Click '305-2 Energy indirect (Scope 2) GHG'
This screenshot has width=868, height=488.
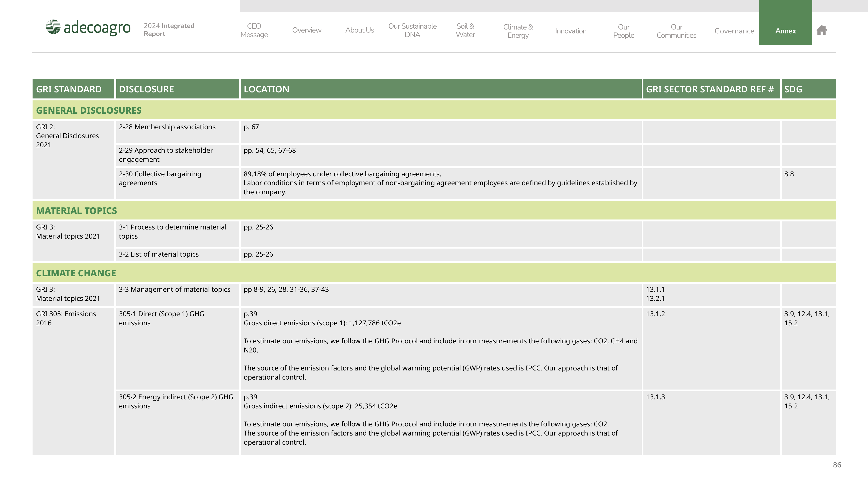178,423
